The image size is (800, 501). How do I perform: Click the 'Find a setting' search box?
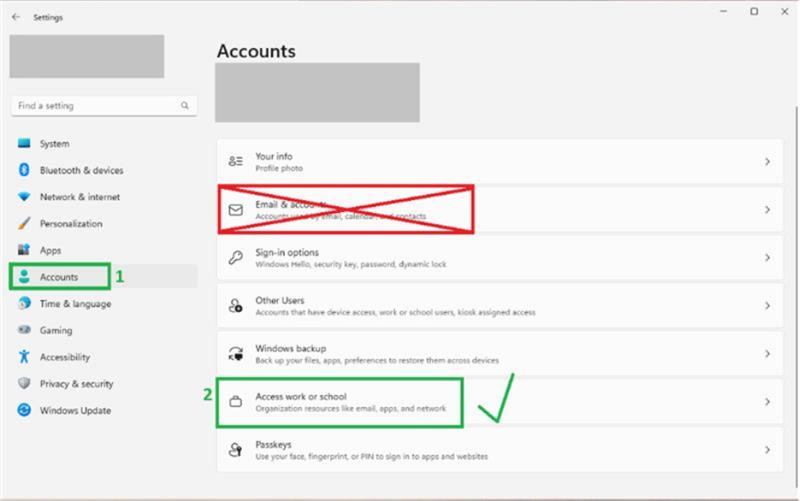[x=104, y=106]
